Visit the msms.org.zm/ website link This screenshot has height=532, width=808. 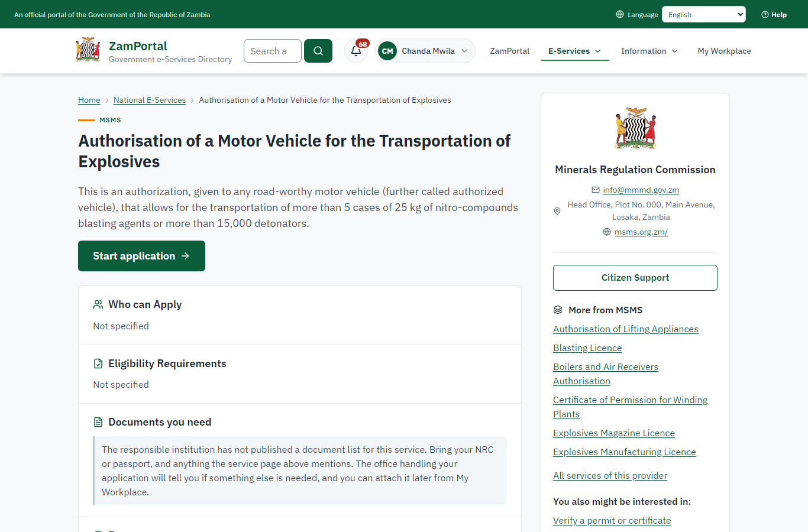[x=641, y=232]
